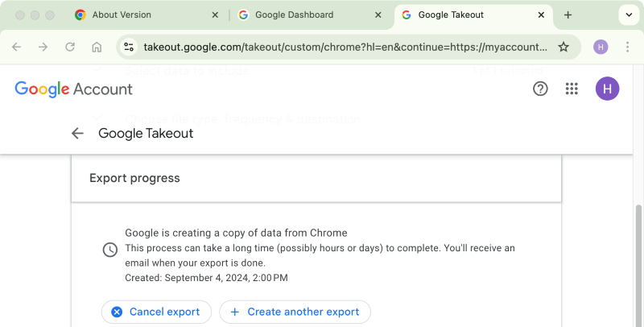Open Chrome three-dot menu
644x327 pixels.
pos(627,47)
